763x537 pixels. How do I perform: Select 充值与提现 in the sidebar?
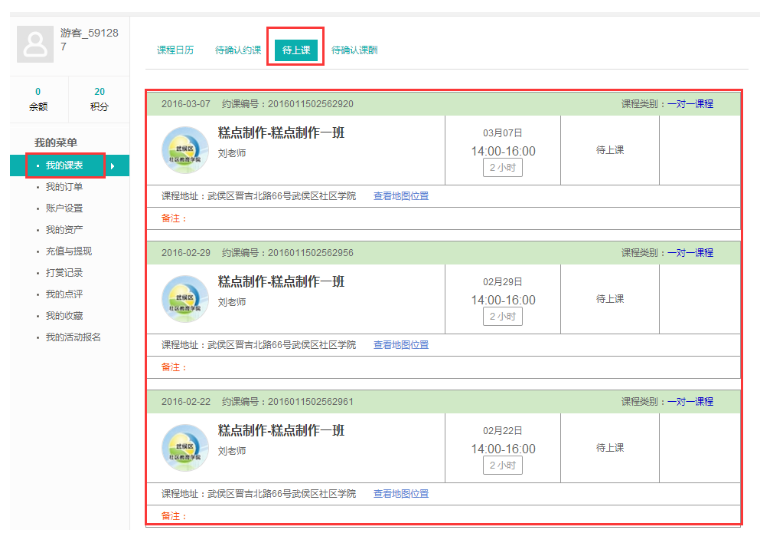(68, 251)
